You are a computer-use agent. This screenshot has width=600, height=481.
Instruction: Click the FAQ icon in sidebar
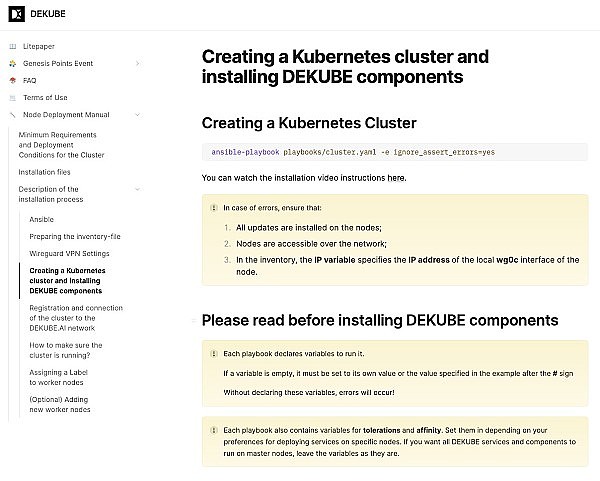tap(12, 80)
